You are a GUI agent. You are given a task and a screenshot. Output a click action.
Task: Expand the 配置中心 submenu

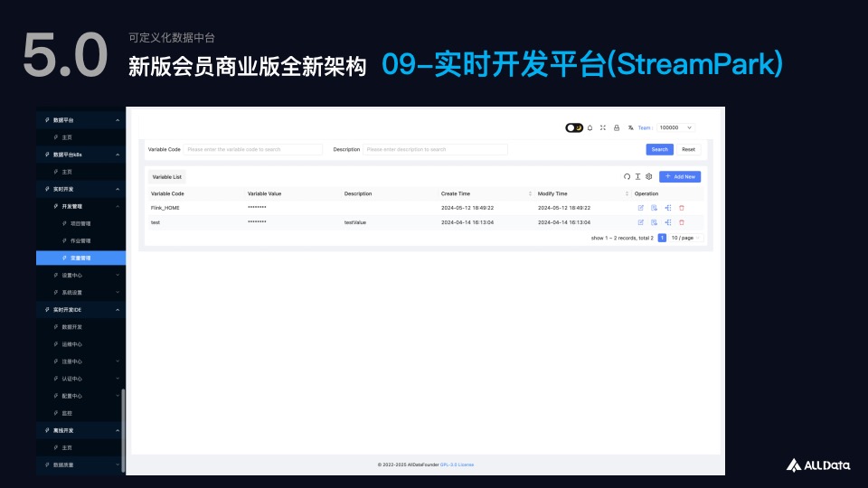tap(80, 396)
